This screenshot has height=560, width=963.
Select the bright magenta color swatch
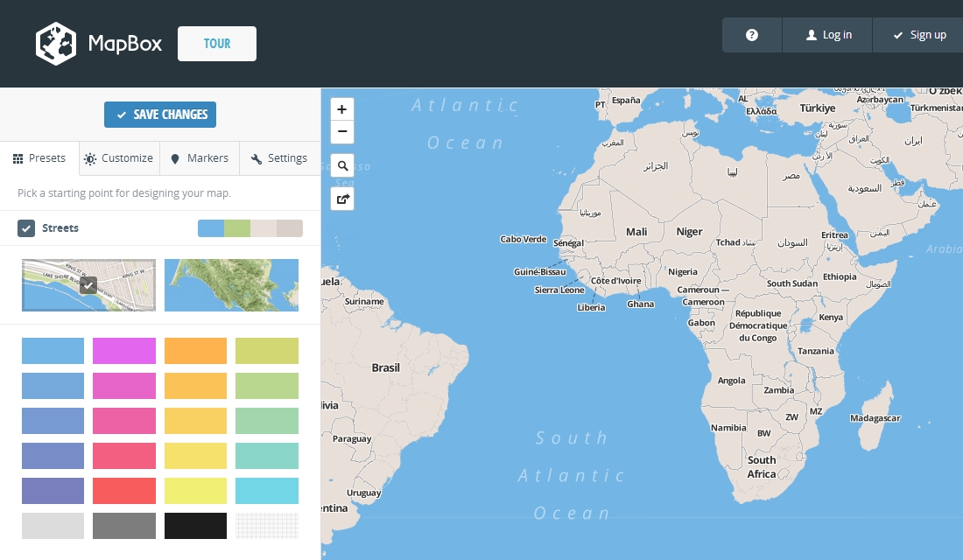[124, 351]
